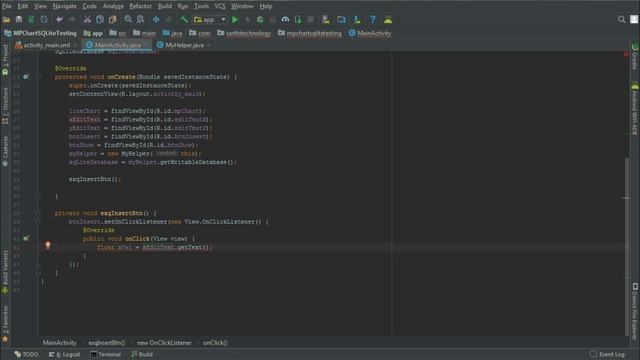Click Attach Debugger to process icon
Screen dimensions: 640x360
click(x=298, y=20)
